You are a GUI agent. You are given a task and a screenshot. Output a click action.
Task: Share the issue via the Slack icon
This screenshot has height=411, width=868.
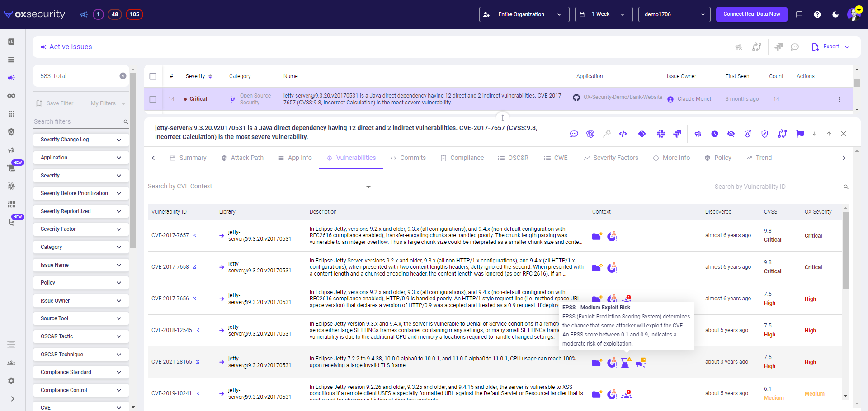coord(661,134)
